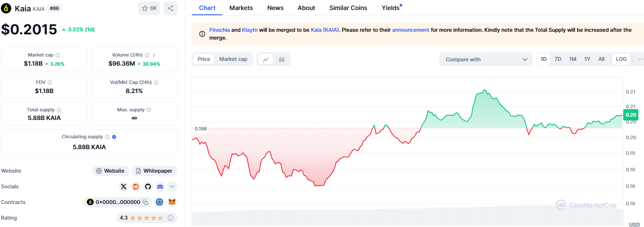The width and height of the screenshot is (644, 227).
Task: Click the 8.21% Vol/Mkt Cap value
Action: point(134,91)
